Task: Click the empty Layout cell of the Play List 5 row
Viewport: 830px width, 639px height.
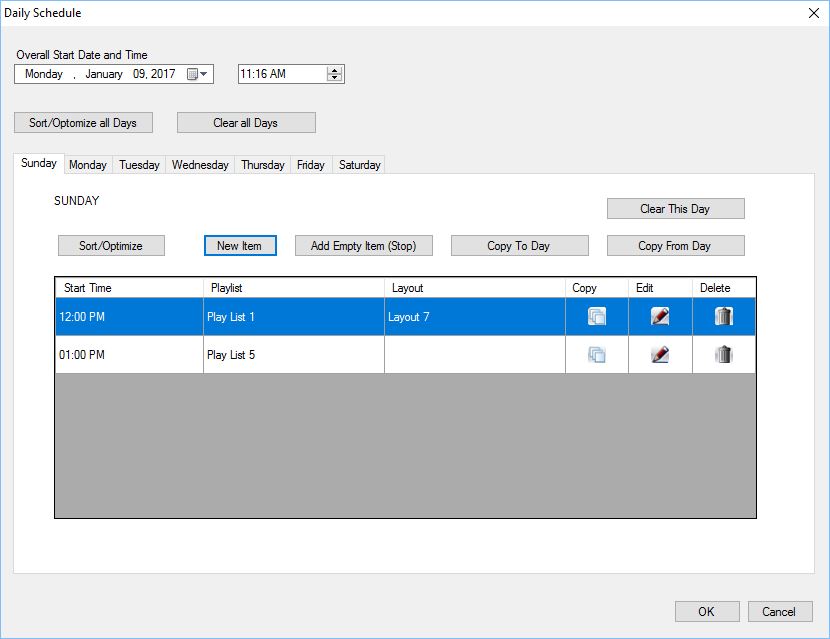Action: click(x=475, y=354)
